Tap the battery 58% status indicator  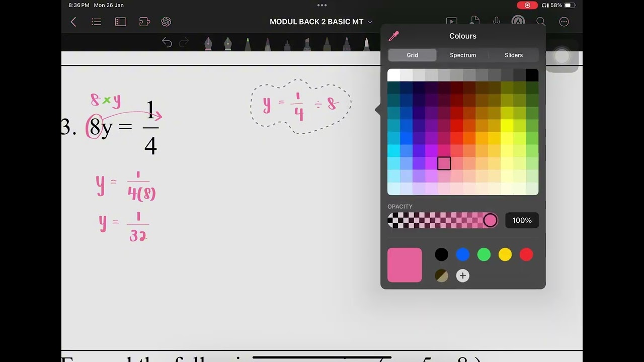(x=562, y=5)
